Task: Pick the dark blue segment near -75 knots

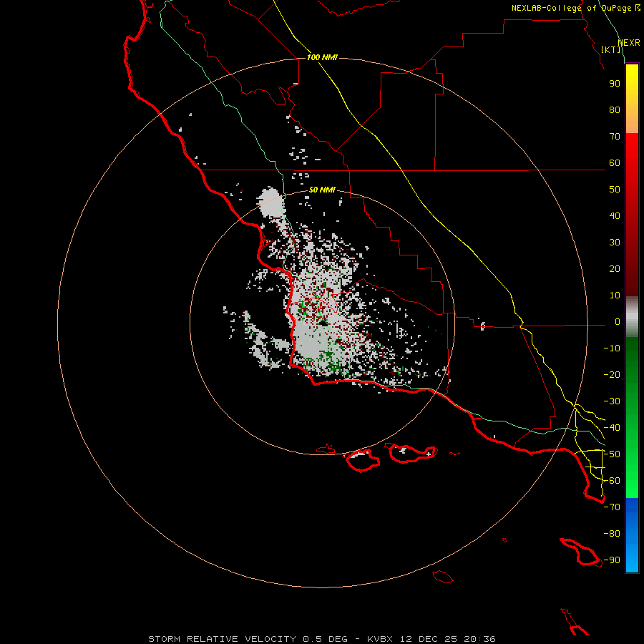Action: point(632,509)
